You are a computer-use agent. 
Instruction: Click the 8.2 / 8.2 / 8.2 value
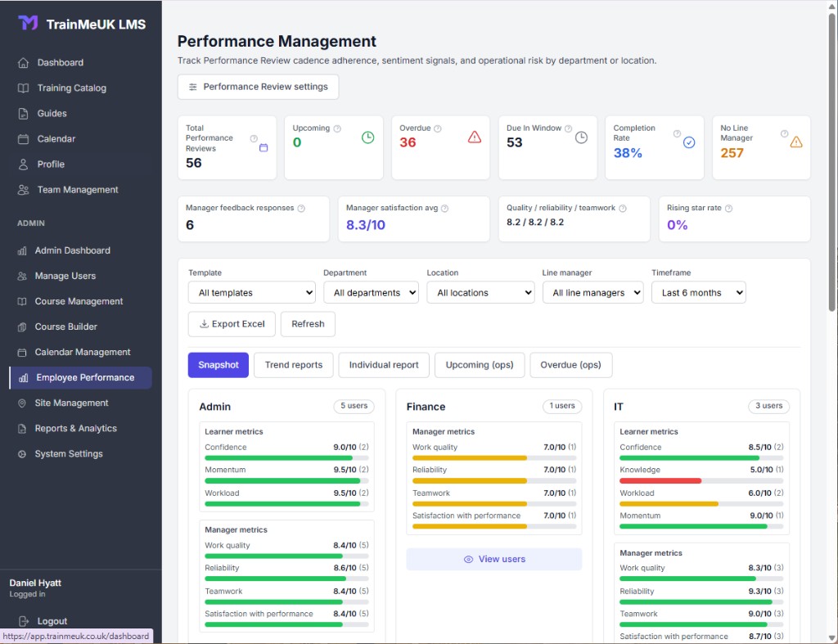coord(535,223)
